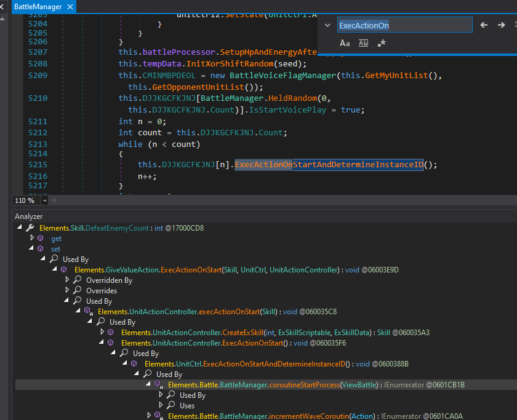Expand replace mode chevron in search box
Viewport: 517px width, 420px height.
click(327, 25)
